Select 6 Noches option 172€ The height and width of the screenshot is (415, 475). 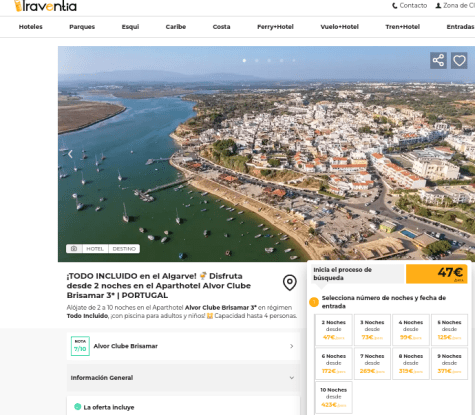tap(334, 364)
